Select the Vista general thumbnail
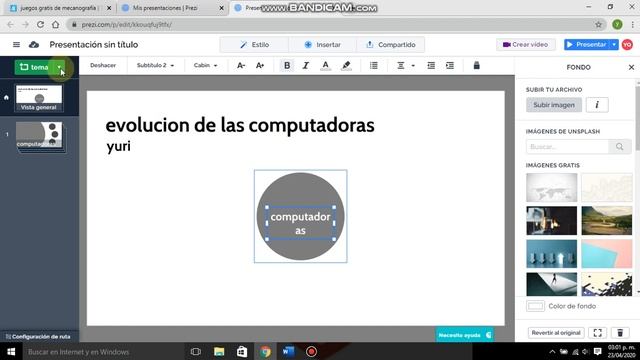The width and height of the screenshot is (640, 360). pyautogui.click(x=39, y=98)
